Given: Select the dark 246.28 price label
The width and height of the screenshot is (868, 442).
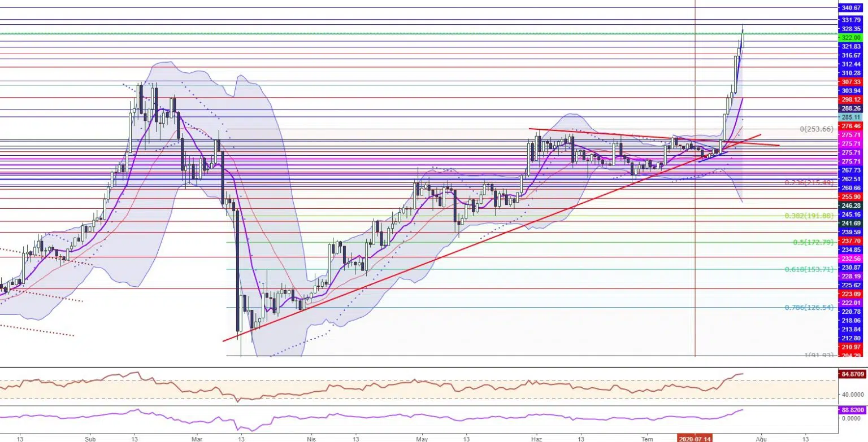Looking at the screenshot, I should click(850, 206).
